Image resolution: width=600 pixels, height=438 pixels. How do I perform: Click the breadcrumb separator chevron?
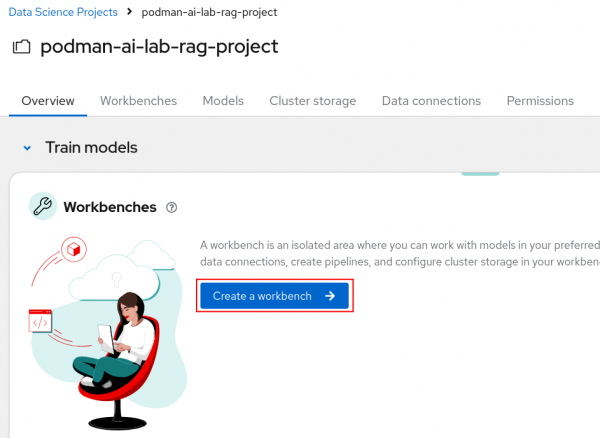[x=128, y=12]
